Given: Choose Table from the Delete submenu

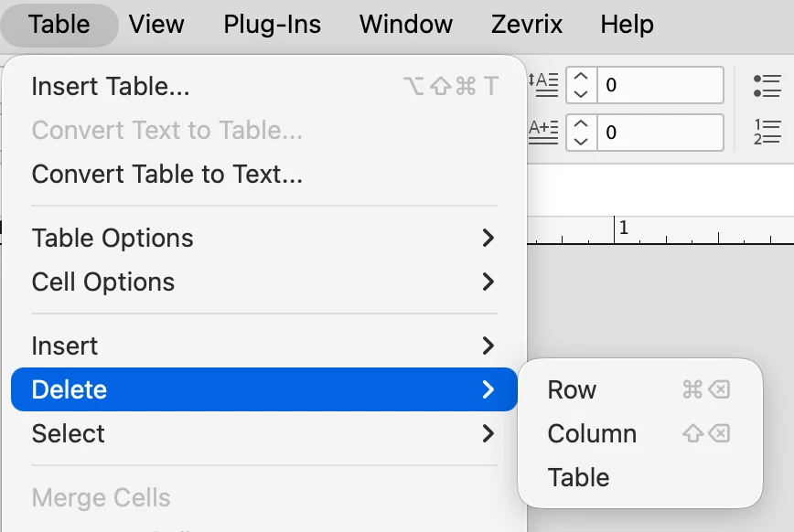Looking at the screenshot, I should 639,477.
